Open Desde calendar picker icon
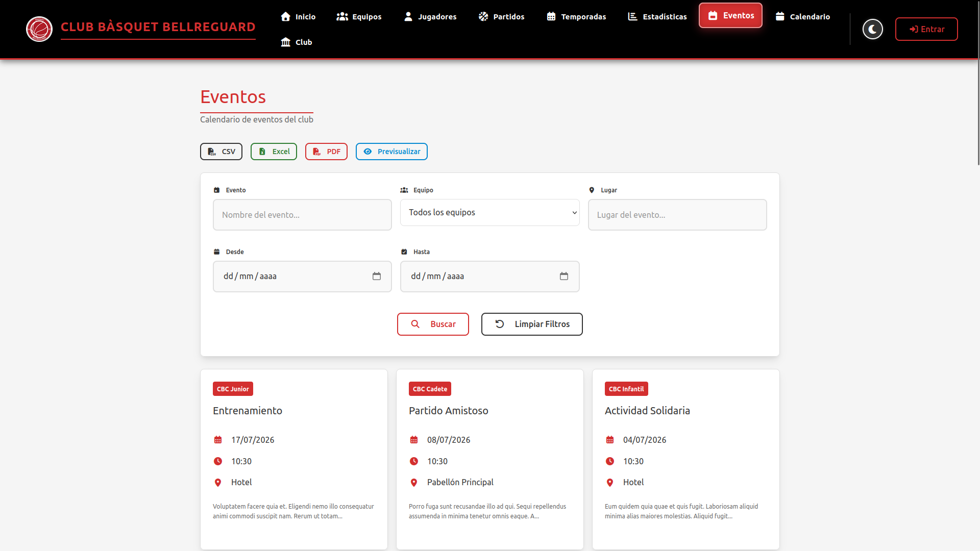Screen dimensions: 980x551 click(x=377, y=276)
